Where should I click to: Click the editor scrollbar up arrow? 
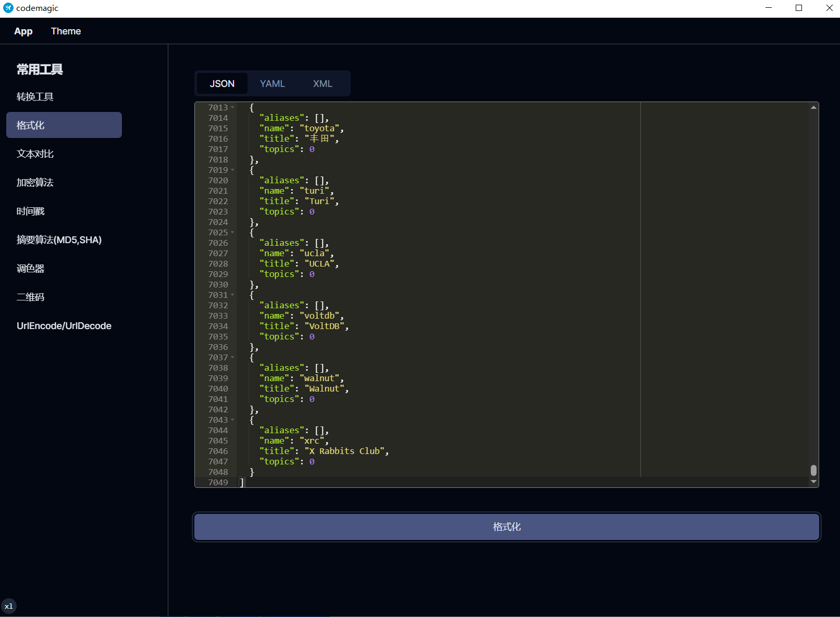tap(813, 107)
